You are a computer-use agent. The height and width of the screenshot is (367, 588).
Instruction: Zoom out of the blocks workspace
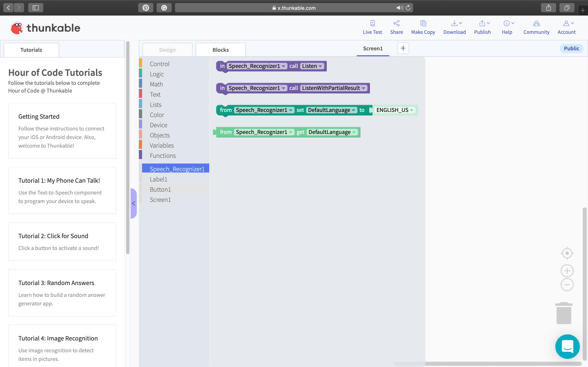coord(567,284)
